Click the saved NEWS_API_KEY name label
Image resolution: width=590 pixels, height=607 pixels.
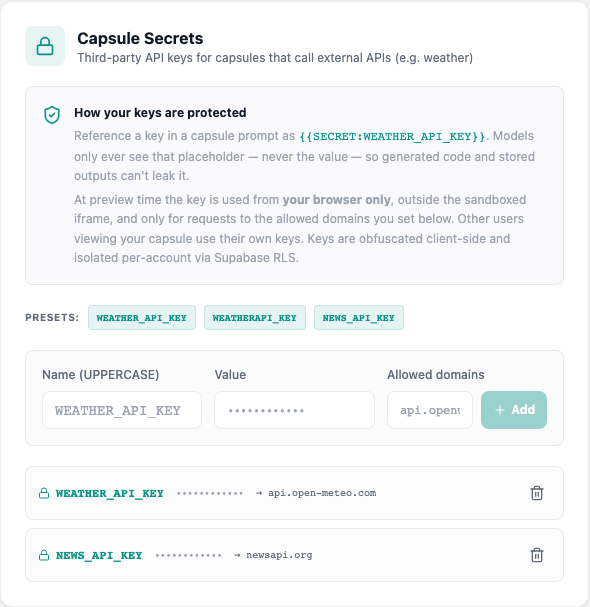click(x=99, y=555)
